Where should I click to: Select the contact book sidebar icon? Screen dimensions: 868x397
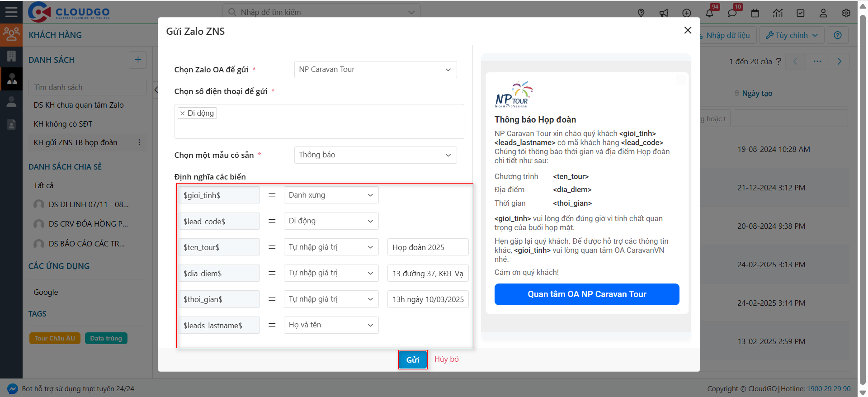pyautogui.click(x=11, y=124)
